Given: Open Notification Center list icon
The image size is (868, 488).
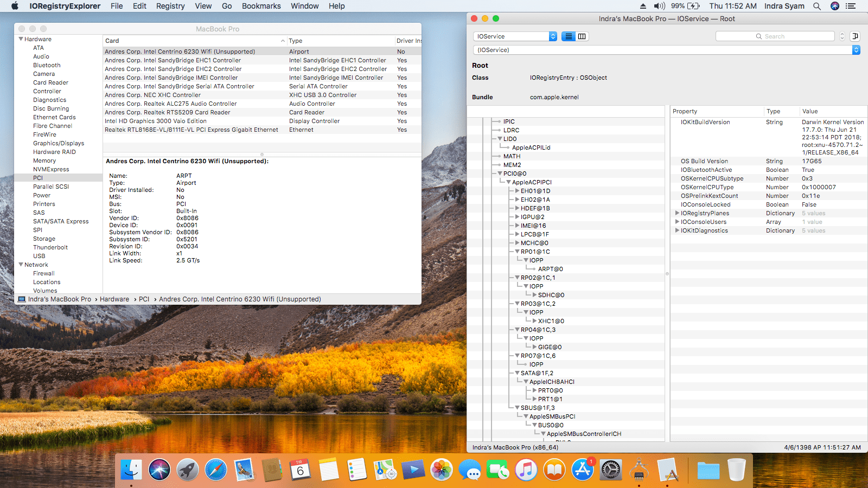Looking at the screenshot, I should pyautogui.click(x=851, y=6).
